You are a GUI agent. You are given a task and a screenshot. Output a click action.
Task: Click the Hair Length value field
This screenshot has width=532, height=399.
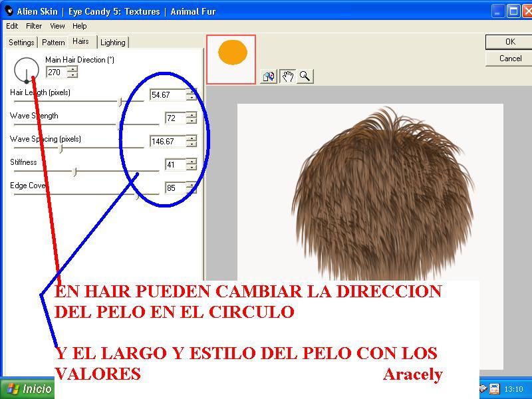(x=168, y=94)
